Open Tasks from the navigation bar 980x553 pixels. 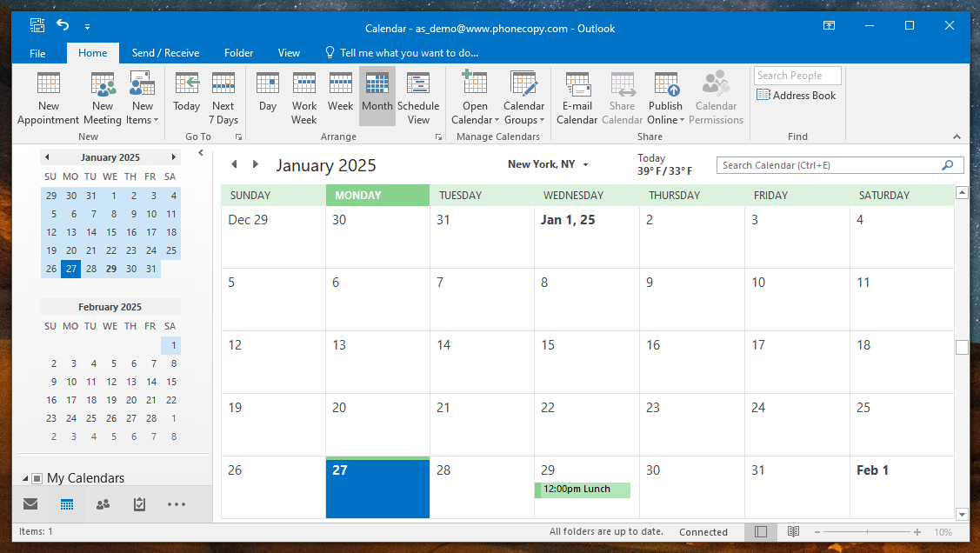(139, 504)
